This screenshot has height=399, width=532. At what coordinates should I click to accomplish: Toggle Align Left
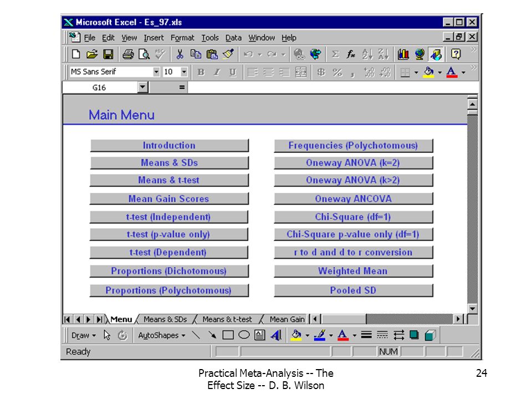pos(252,72)
